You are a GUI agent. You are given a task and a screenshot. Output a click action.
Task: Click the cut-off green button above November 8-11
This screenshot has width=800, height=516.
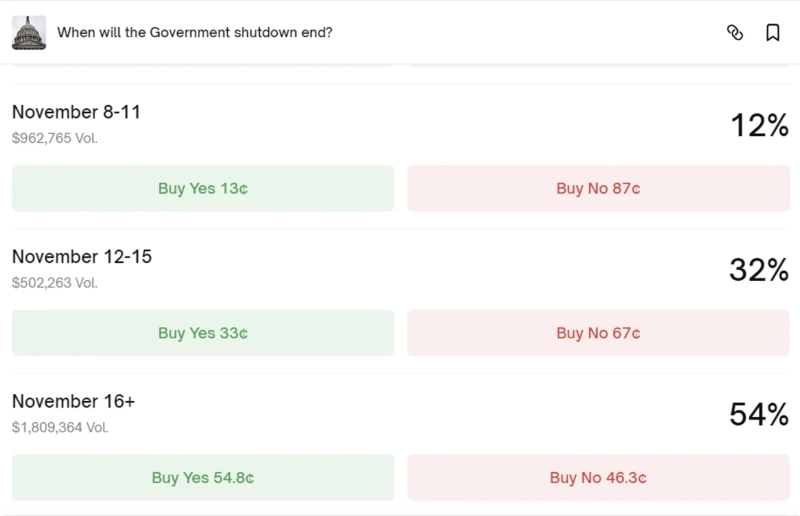[x=203, y=65]
